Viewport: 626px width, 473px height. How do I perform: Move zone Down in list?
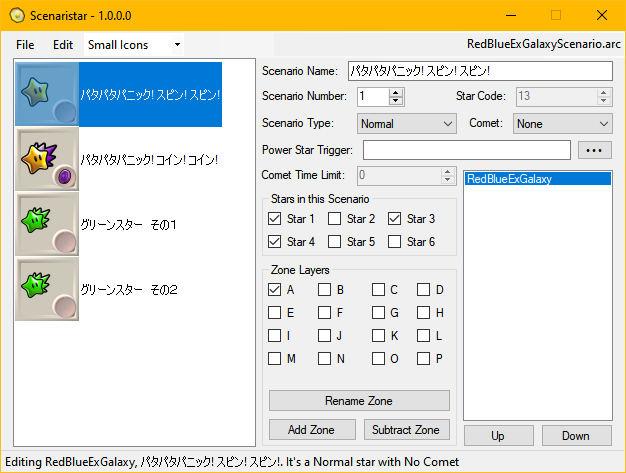[x=576, y=435]
